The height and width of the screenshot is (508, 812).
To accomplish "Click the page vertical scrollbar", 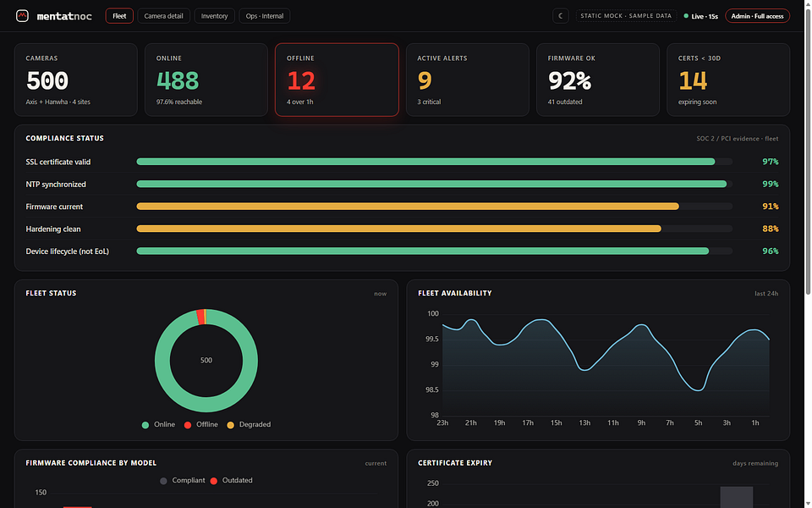I will coord(808,152).
